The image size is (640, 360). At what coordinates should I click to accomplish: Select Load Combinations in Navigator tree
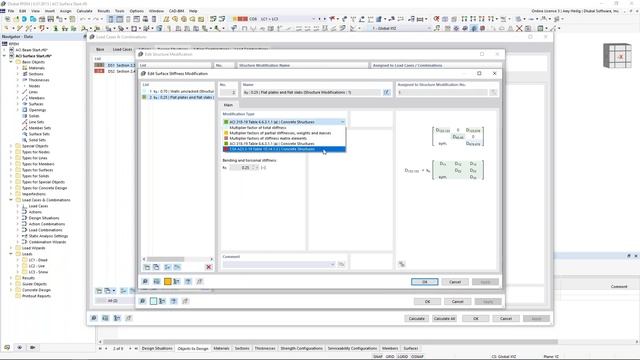(x=45, y=230)
